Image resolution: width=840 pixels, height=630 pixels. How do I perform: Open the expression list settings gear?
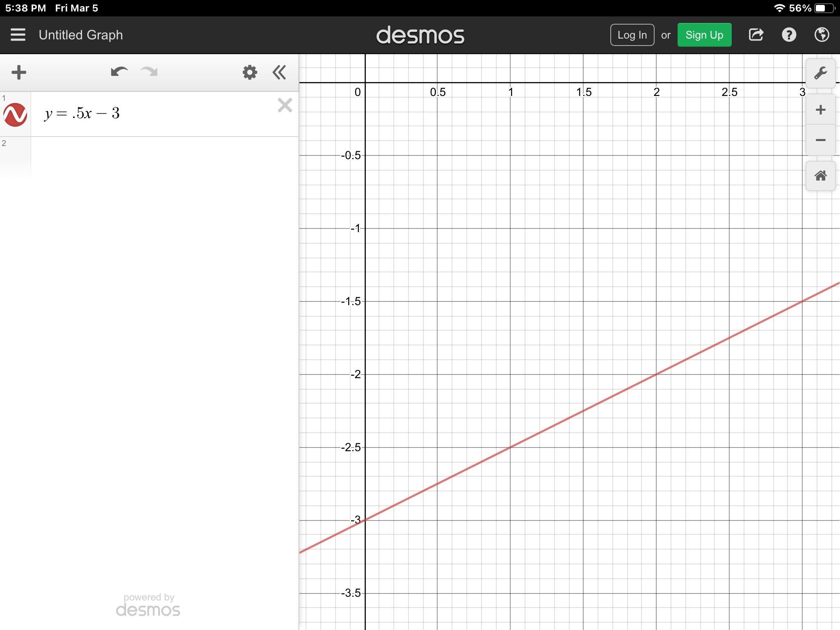[249, 73]
